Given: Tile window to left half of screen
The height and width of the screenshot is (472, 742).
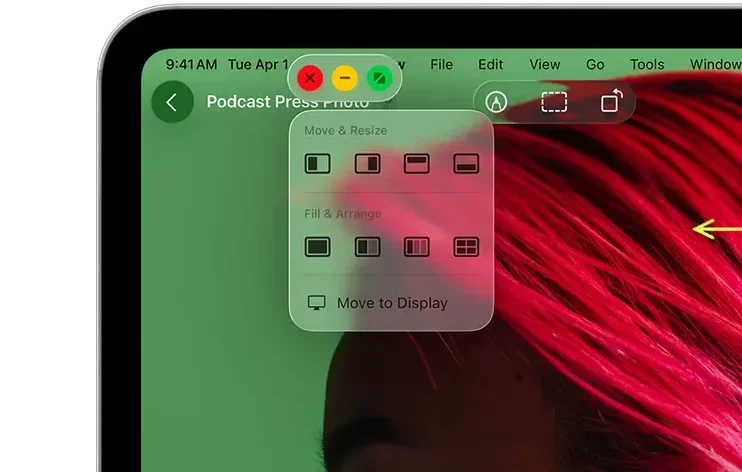Looking at the screenshot, I should pos(317,164).
